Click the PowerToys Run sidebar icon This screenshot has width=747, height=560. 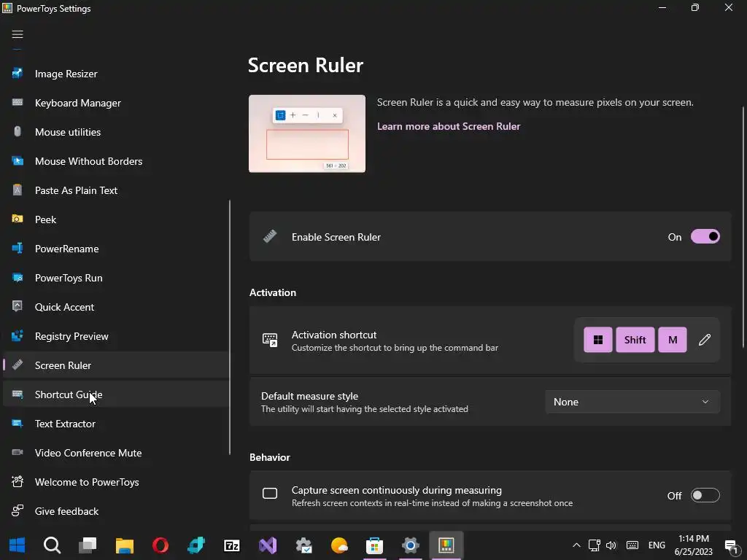click(18, 278)
